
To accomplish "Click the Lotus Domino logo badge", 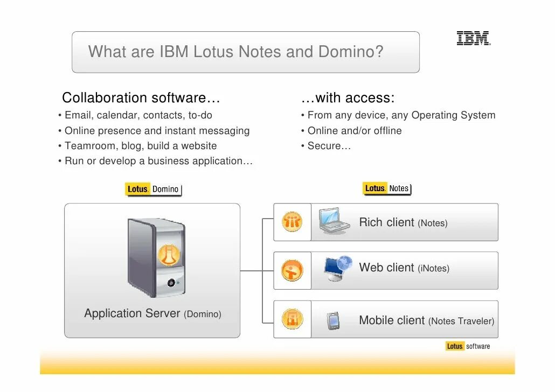I will pyautogui.click(x=153, y=190).
